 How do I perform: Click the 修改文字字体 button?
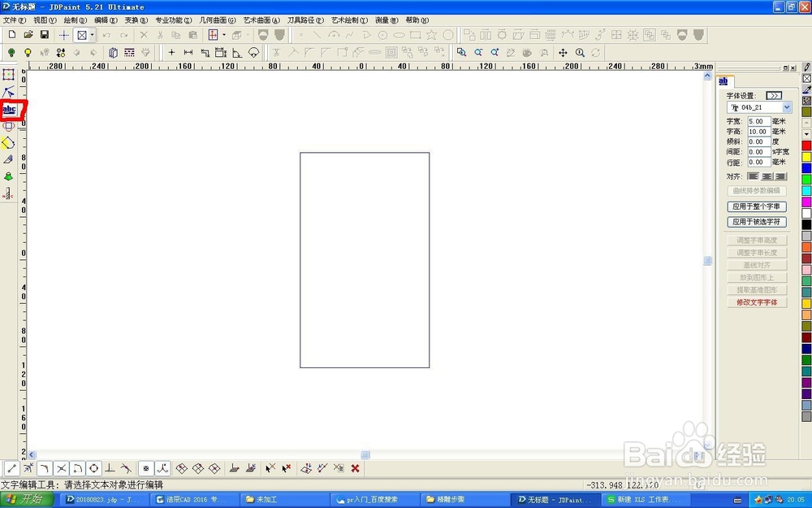[757, 302]
